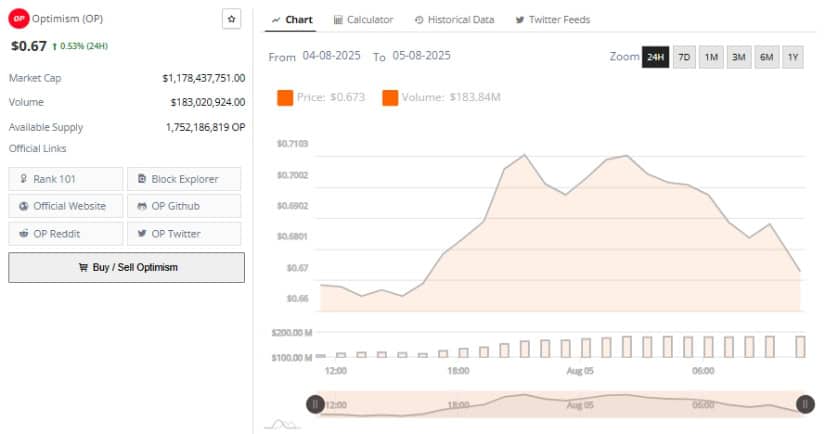Switch to Historical Data tab
Screen dimensions: 825x434
(x=455, y=20)
